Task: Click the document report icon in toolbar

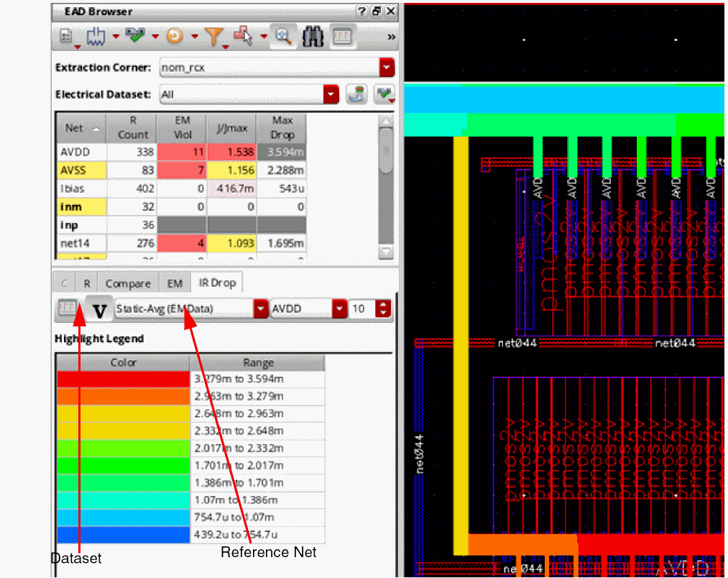Action: click(67, 36)
